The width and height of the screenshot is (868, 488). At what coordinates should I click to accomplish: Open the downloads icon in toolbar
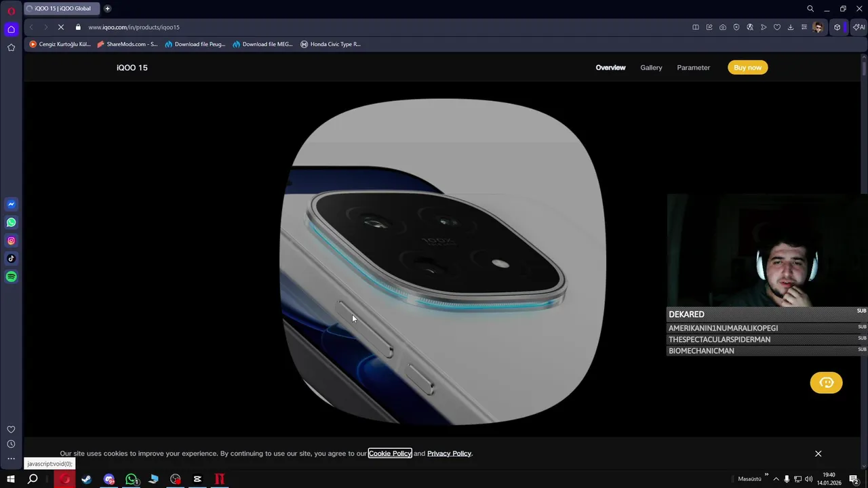pyautogui.click(x=791, y=27)
